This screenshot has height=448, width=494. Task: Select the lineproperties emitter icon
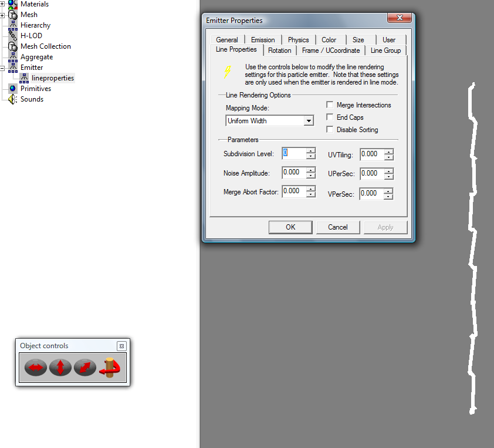point(24,78)
